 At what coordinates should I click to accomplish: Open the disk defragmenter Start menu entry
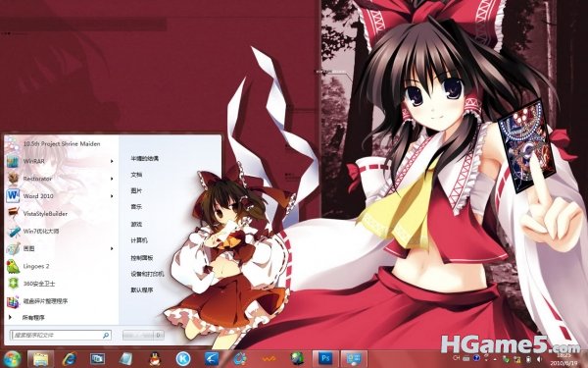click(61, 301)
